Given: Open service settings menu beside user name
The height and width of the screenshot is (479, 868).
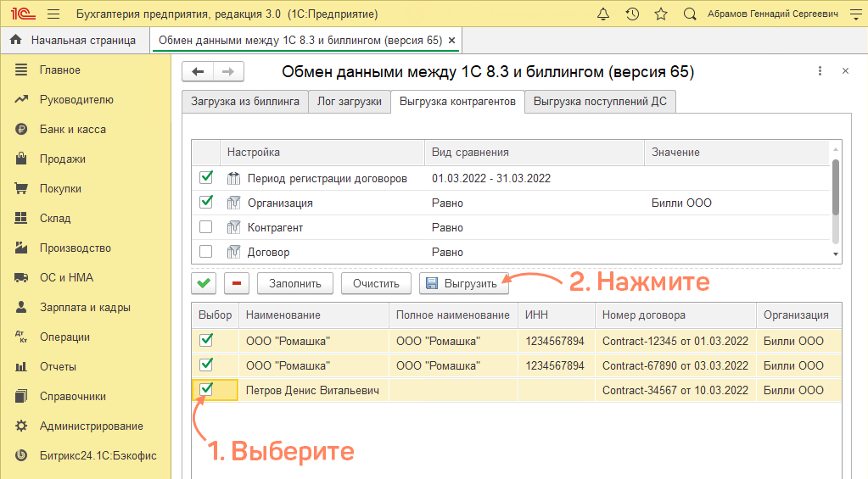Looking at the screenshot, I should coord(856,14).
